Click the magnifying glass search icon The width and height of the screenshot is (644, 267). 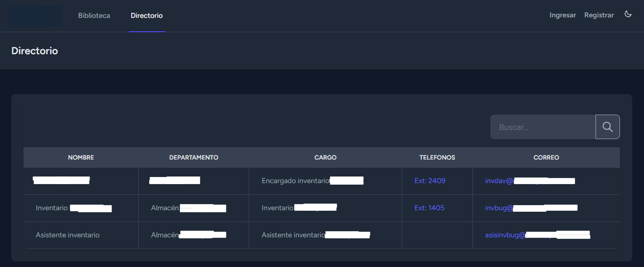[607, 127]
